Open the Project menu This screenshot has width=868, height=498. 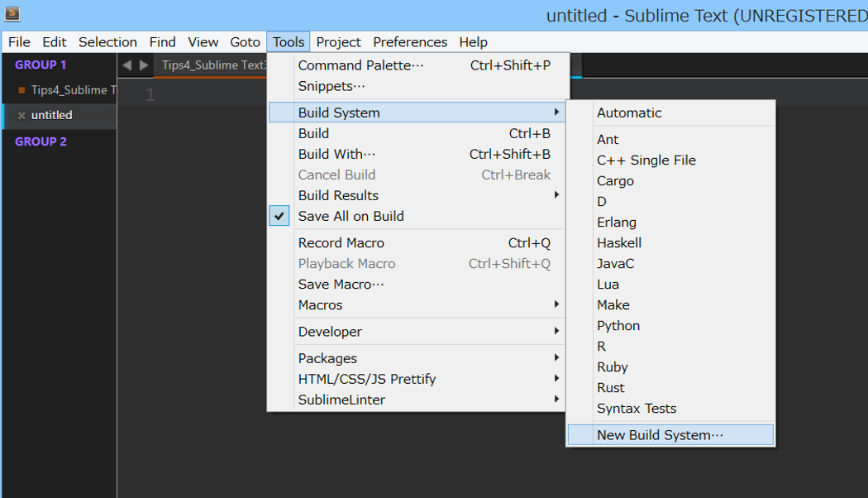point(338,42)
